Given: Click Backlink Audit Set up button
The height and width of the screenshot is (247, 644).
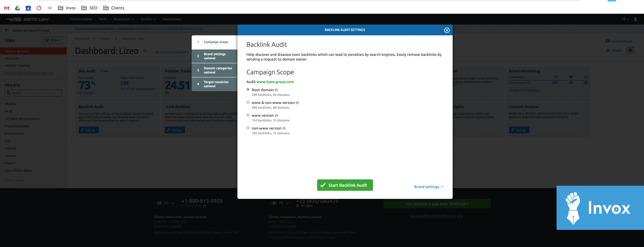Looking at the screenshot, I should click(89, 130).
